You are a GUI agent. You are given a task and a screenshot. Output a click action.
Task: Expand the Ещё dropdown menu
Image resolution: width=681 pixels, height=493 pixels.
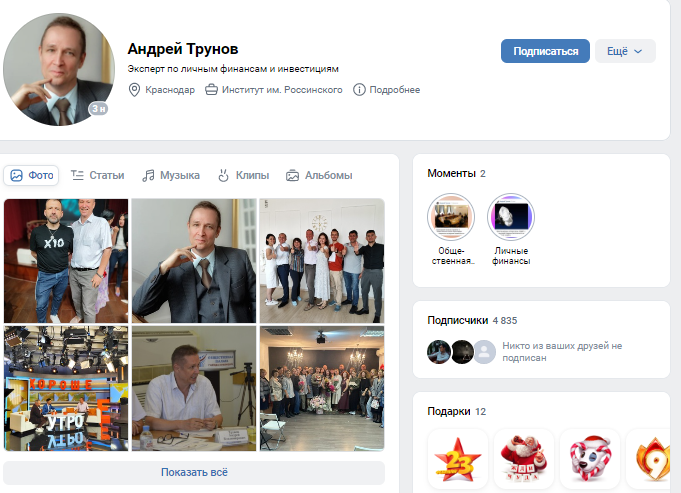(625, 51)
